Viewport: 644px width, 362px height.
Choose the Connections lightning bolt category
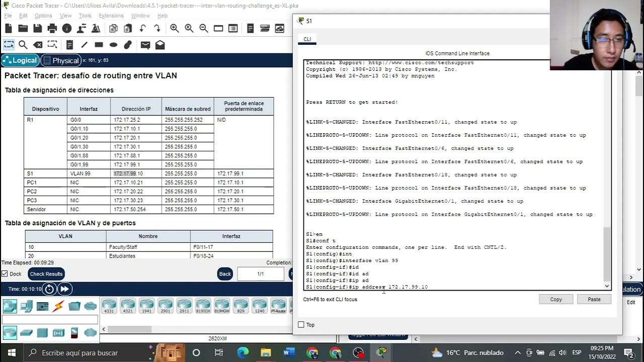(58, 306)
